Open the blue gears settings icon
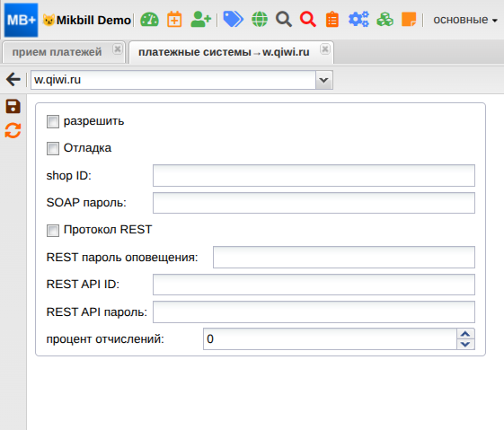504x430 pixels. coord(358,19)
